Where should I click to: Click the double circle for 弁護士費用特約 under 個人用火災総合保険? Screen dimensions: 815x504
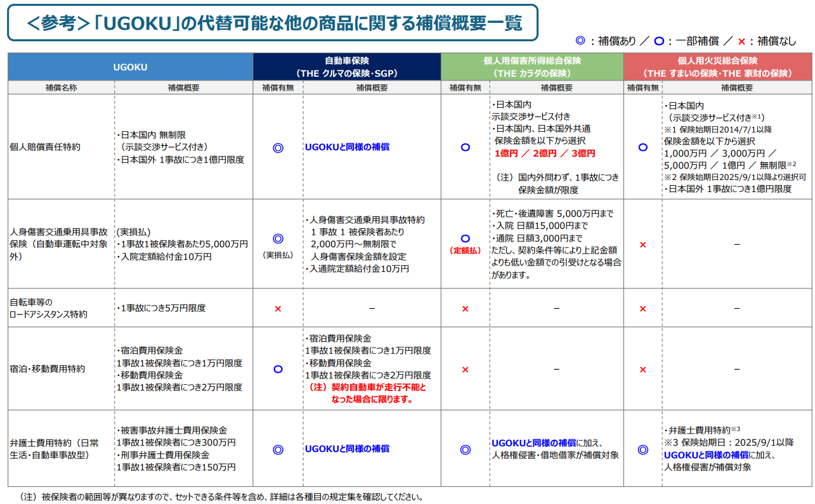(642, 449)
